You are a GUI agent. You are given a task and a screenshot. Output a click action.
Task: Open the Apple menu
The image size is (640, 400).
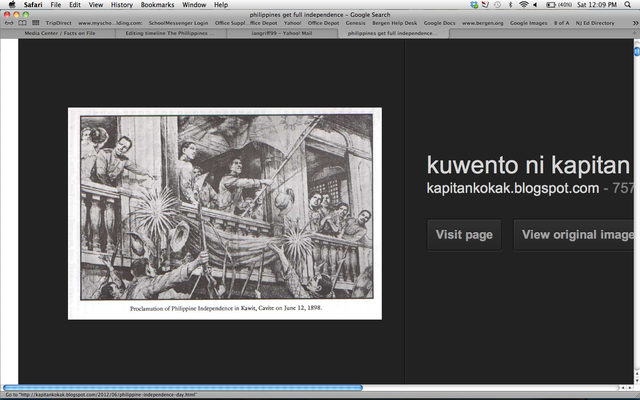pos(12,4)
